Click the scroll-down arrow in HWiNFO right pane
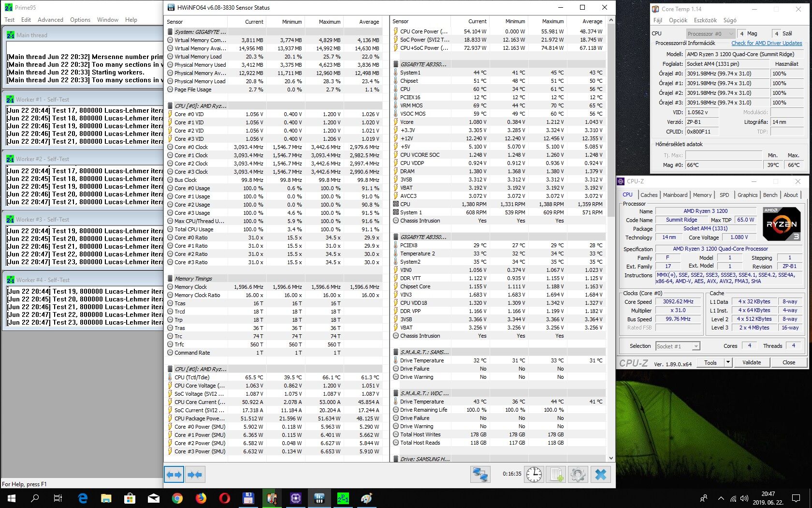 click(x=611, y=458)
